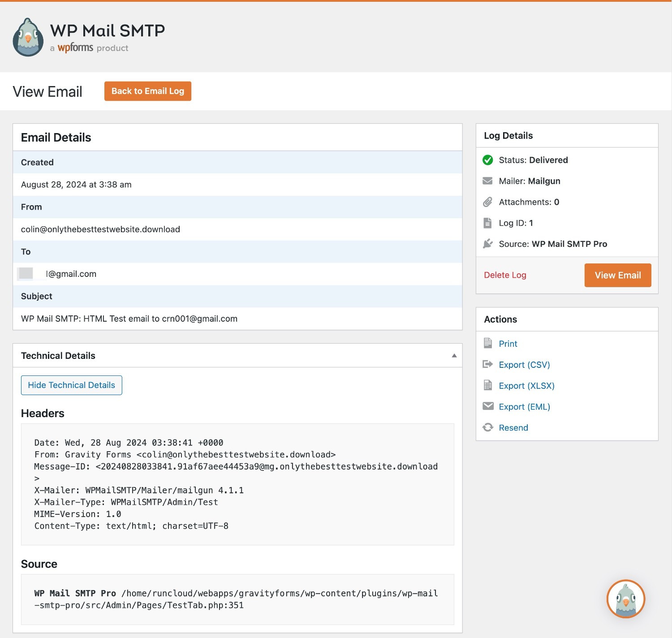Image resolution: width=672 pixels, height=638 pixels.
Task: Click the Export CSV arrow icon
Action: (x=487, y=364)
